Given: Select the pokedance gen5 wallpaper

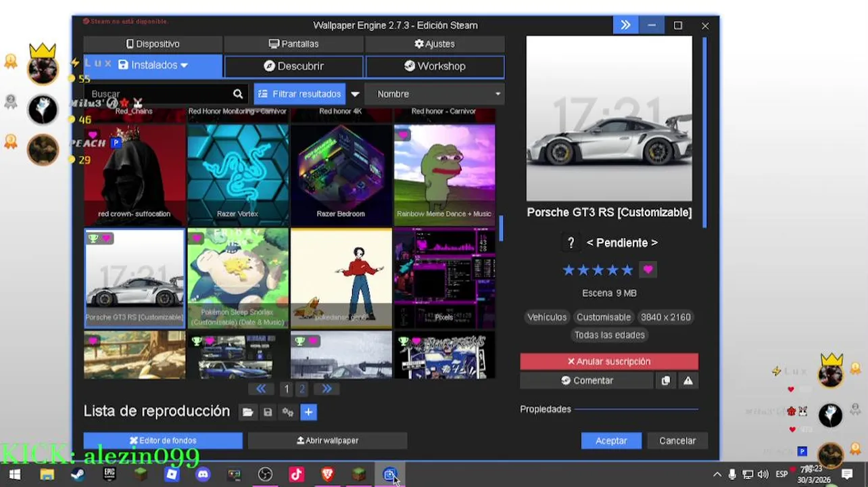Looking at the screenshot, I should (341, 278).
